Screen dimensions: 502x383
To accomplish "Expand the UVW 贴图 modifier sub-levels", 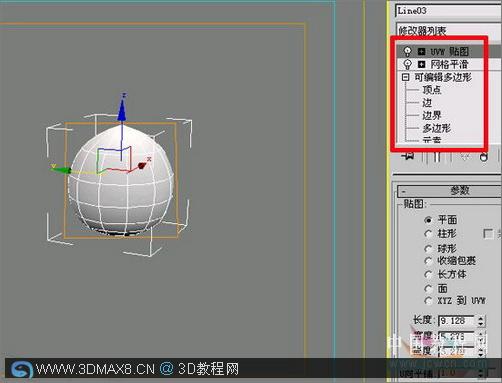I will [x=422, y=51].
